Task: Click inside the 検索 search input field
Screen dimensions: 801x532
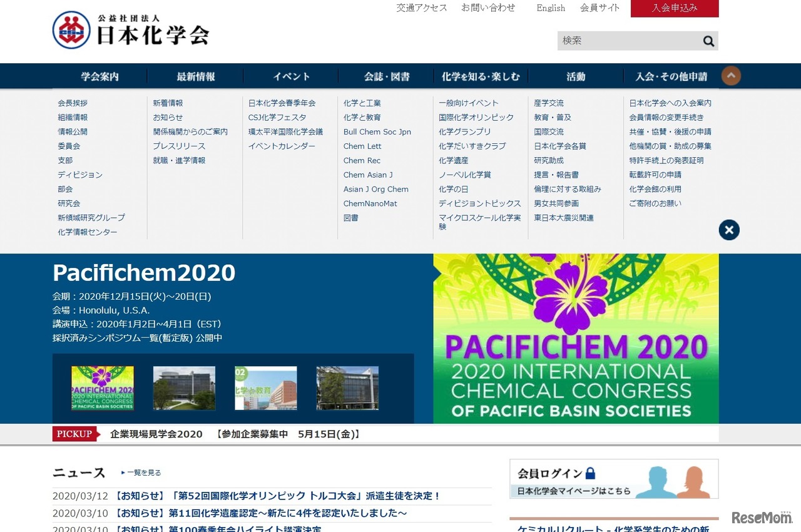Action: tap(620, 41)
